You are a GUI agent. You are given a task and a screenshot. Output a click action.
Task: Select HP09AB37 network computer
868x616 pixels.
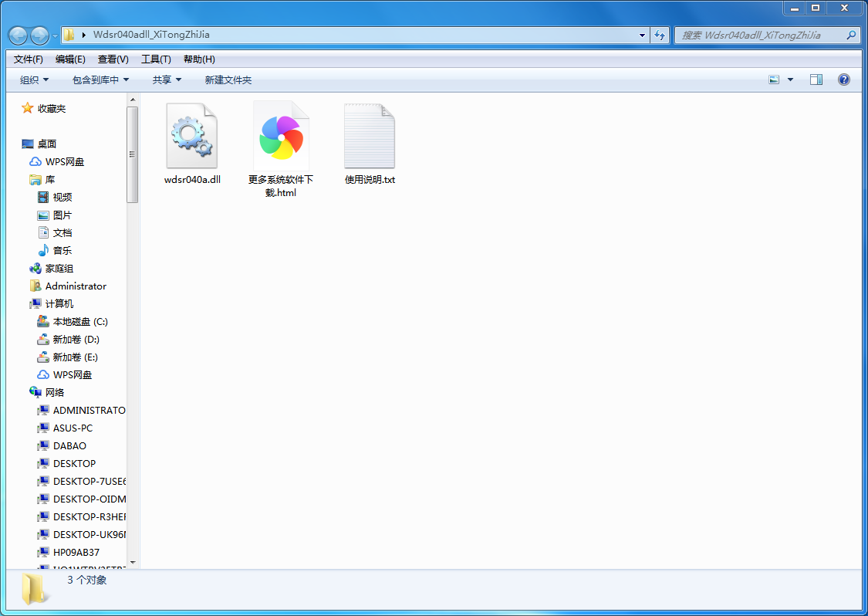point(68,552)
